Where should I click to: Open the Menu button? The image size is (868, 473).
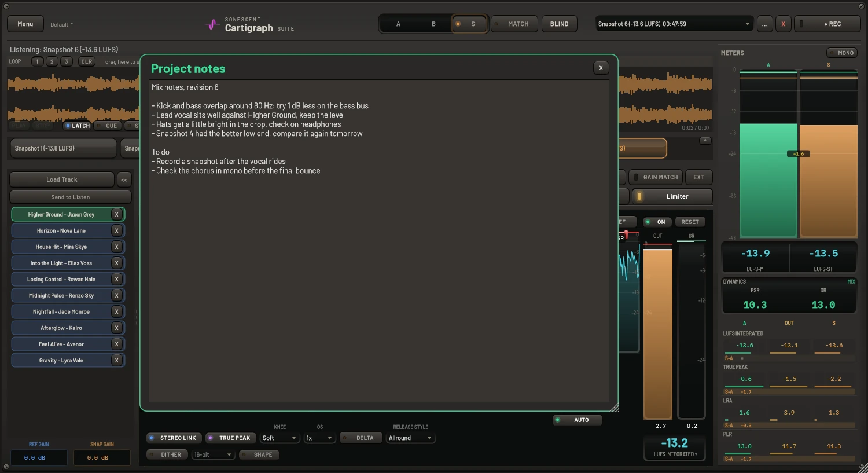(25, 24)
